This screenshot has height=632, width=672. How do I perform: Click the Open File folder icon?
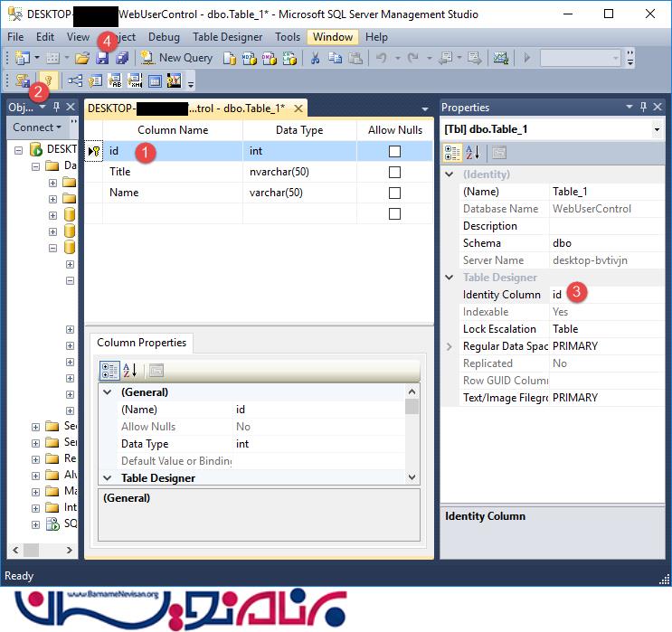[82, 58]
